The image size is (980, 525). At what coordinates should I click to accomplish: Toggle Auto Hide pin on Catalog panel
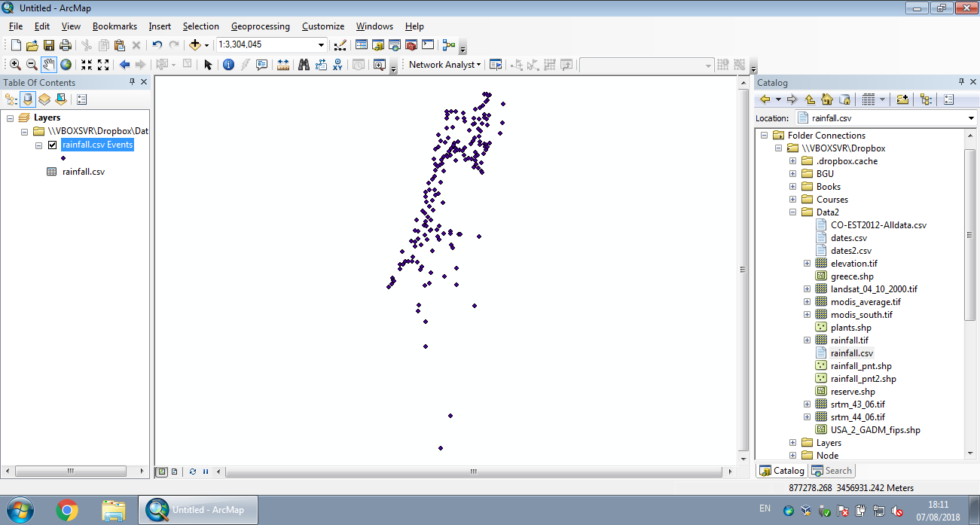962,82
